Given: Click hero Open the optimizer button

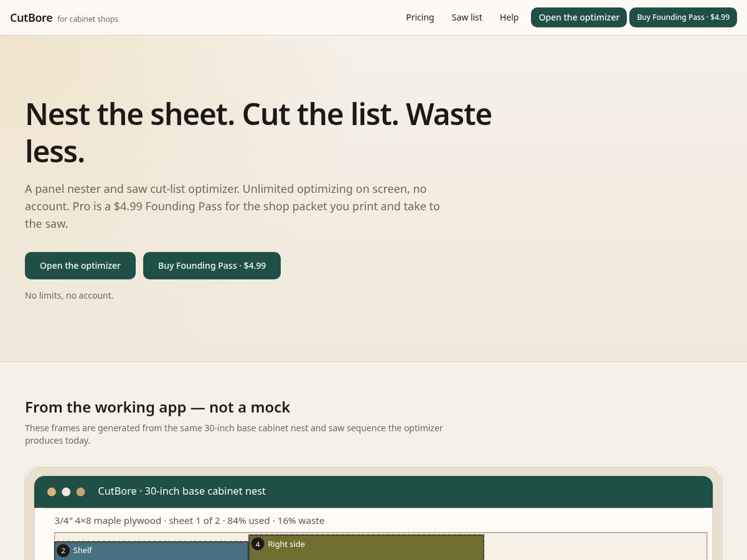Looking at the screenshot, I should tap(80, 266).
